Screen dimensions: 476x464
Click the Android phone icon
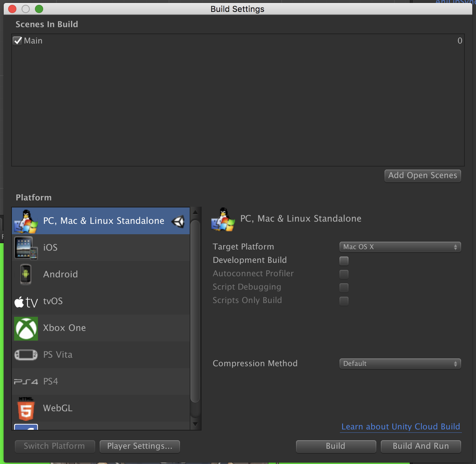pos(26,274)
